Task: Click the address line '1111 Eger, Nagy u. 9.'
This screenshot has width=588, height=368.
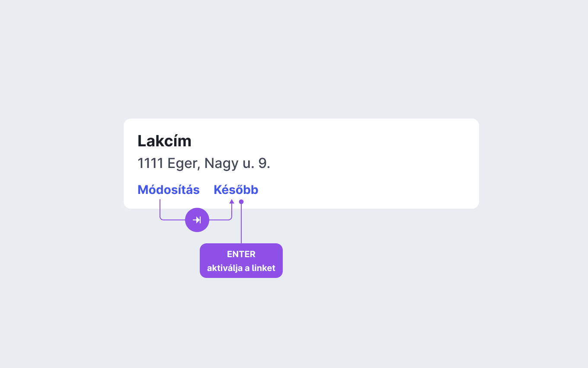Action: tap(204, 164)
